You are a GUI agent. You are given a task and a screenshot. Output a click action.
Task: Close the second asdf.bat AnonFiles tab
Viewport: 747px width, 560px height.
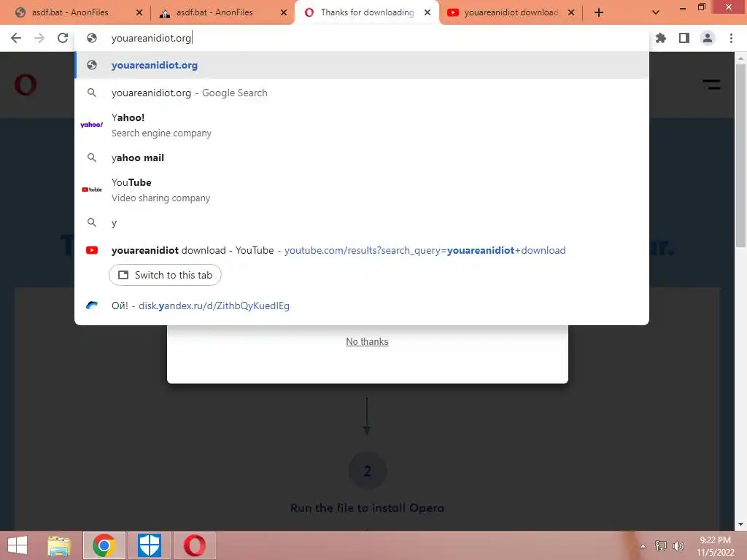pyautogui.click(x=284, y=13)
